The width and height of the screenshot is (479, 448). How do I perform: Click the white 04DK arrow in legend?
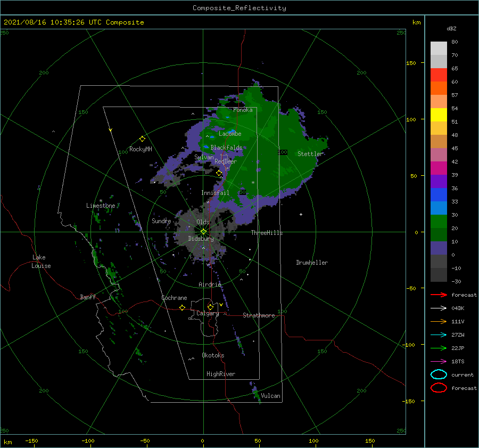[x=439, y=308]
